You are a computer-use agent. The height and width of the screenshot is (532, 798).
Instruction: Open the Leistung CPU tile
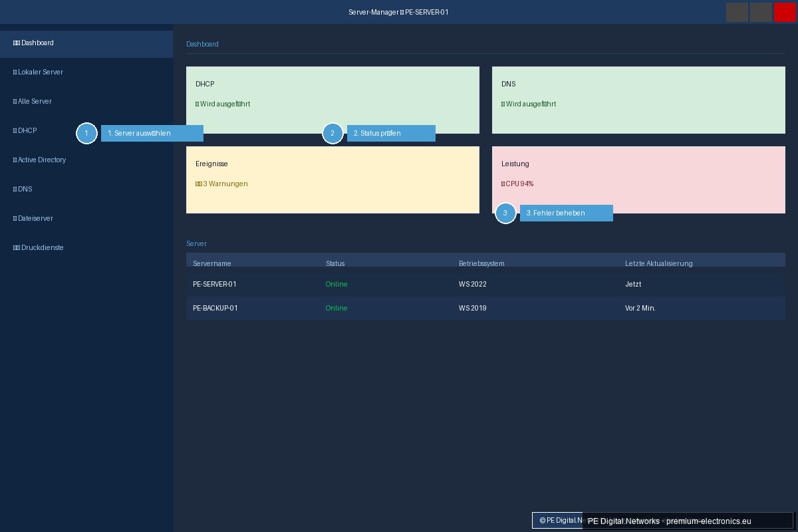638,180
